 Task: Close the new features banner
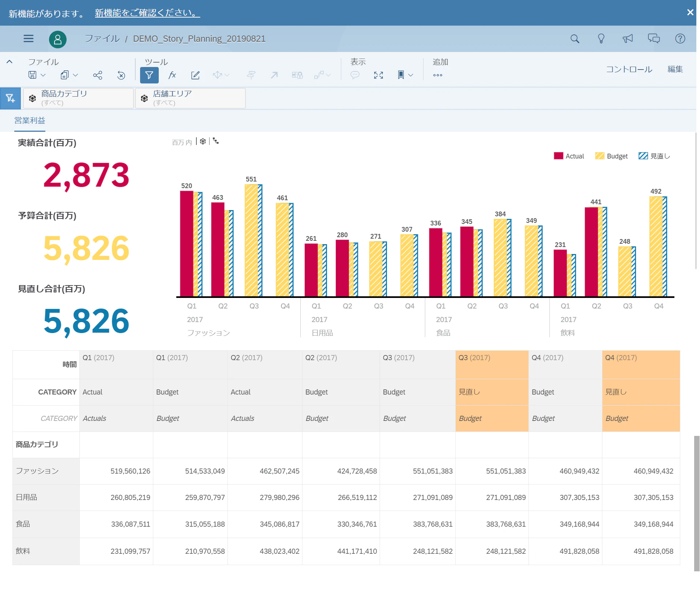click(690, 12)
